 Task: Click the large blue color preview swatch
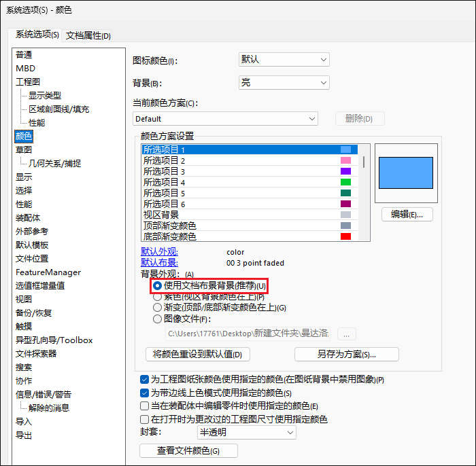[x=406, y=173]
